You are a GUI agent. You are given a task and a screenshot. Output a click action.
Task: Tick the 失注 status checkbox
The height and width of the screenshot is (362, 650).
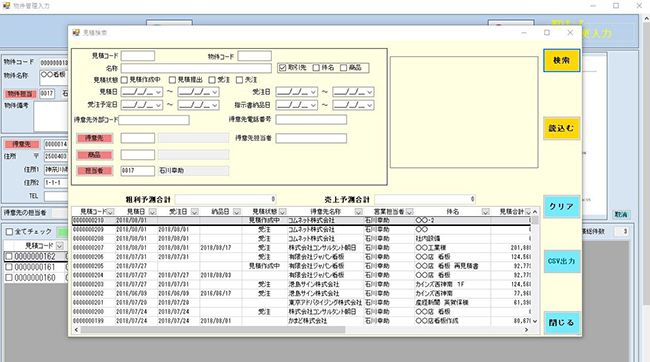tap(239, 80)
